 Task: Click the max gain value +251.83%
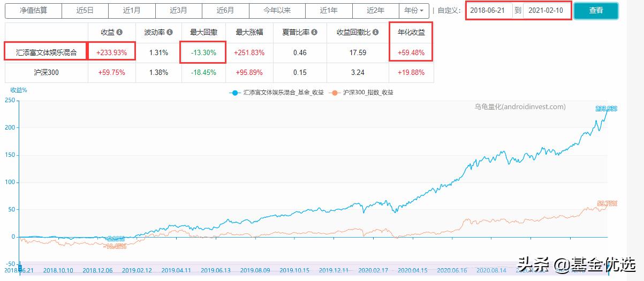(249, 52)
